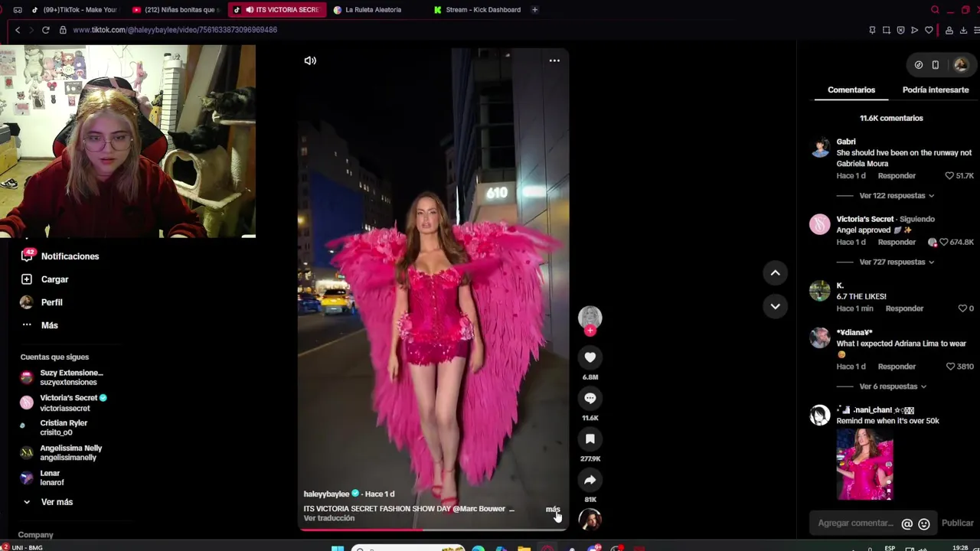Reply to Victoria's Secret comment with Responder
This screenshot has height=551, width=980.
pos(897,242)
